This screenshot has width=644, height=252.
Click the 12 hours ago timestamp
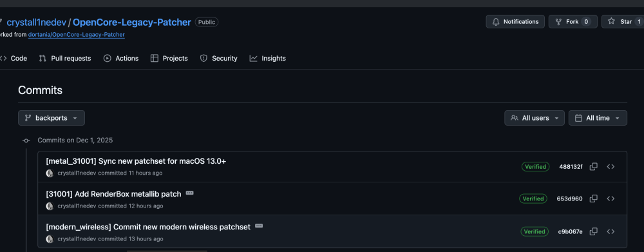click(146, 206)
